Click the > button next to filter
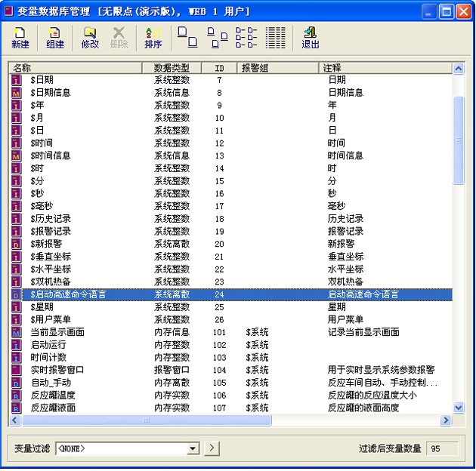This screenshot has width=476, height=471. tap(212, 448)
